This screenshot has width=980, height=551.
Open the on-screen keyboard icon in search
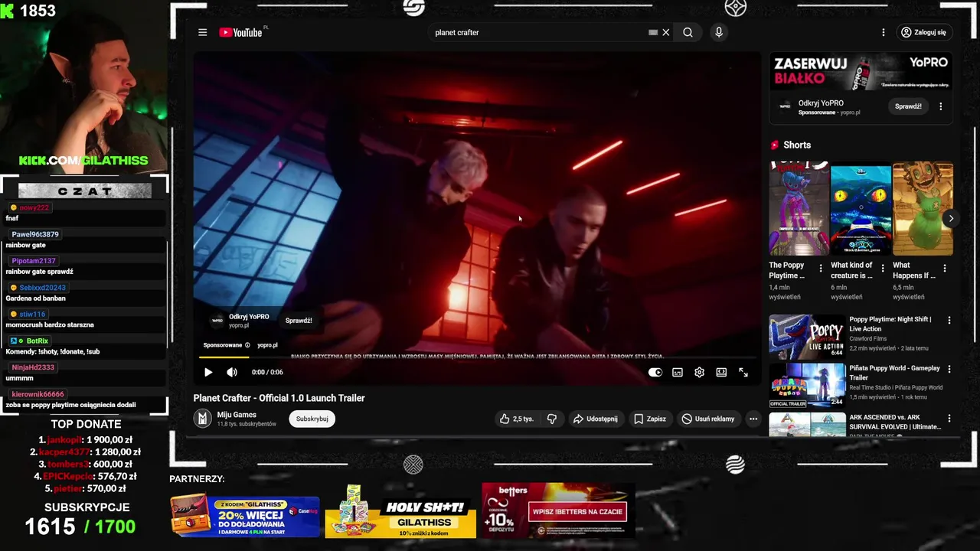point(653,32)
